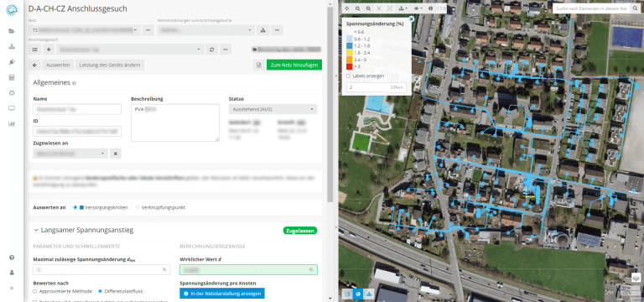Click the yellow legend swatch 1.8 - 2.4
The height and width of the screenshot is (302, 644).
(350, 53)
